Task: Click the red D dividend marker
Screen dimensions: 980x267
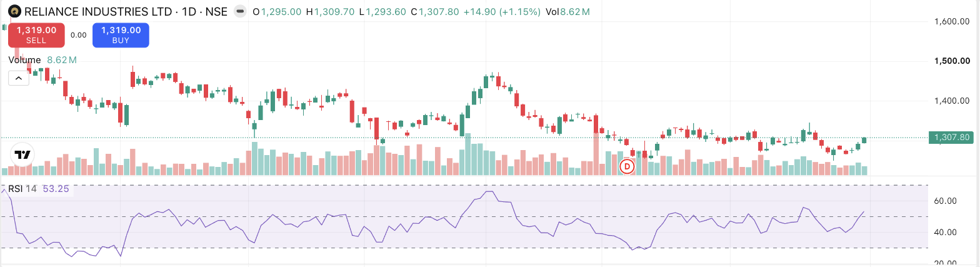Action: tap(627, 166)
